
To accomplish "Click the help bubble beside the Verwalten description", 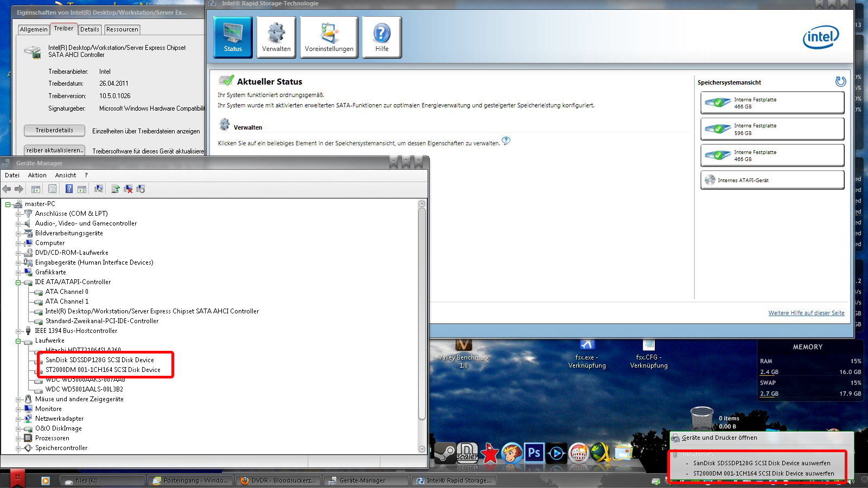I will (506, 141).
